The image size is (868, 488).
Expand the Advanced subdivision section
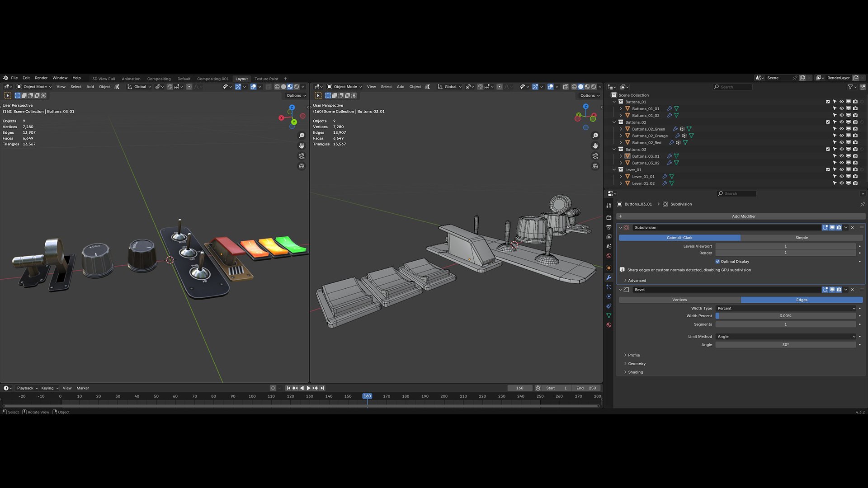click(637, 281)
